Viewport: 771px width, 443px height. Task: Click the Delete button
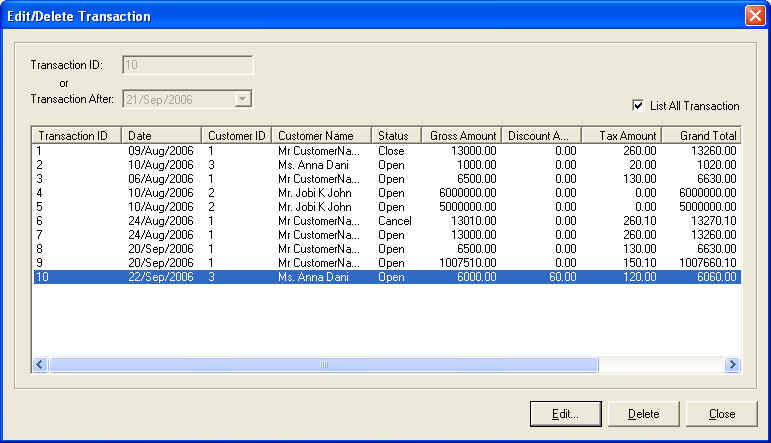pos(643,414)
